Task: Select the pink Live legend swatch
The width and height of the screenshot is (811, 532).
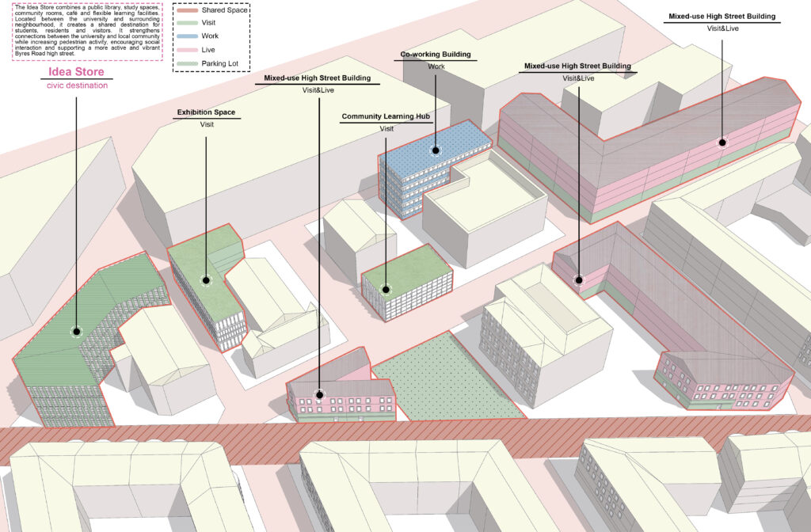Action: pyautogui.click(x=187, y=50)
